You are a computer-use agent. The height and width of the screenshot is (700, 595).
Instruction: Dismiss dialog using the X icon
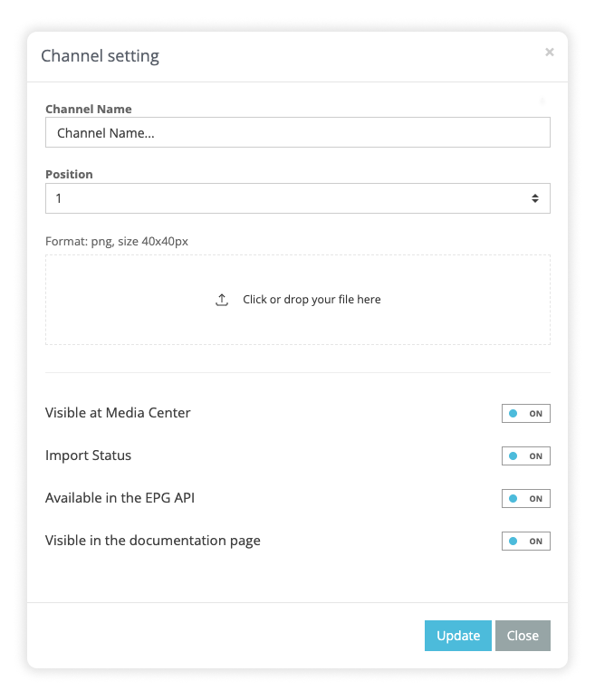[x=550, y=53]
